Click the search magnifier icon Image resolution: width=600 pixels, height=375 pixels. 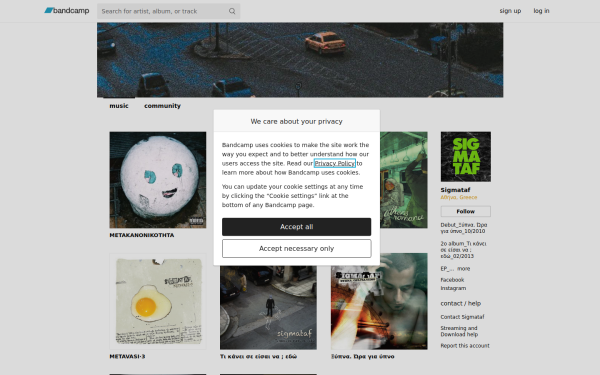[x=232, y=11]
